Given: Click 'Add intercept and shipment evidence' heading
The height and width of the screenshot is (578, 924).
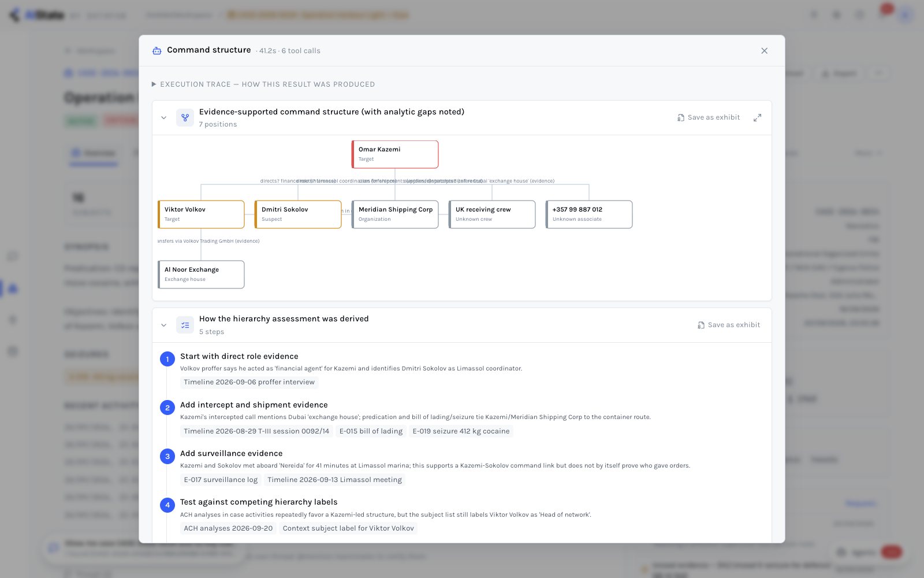Looking at the screenshot, I should (x=254, y=405).
